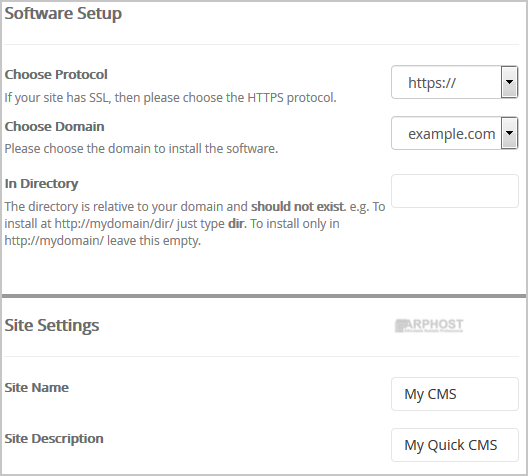Click the Software Setup heading

click(63, 14)
